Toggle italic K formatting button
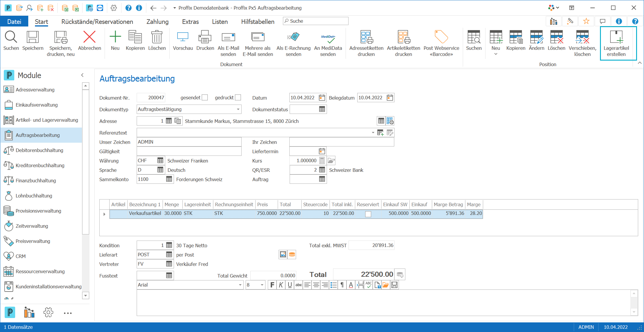This screenshot has width=644, height=332. [x=281, y=285]
